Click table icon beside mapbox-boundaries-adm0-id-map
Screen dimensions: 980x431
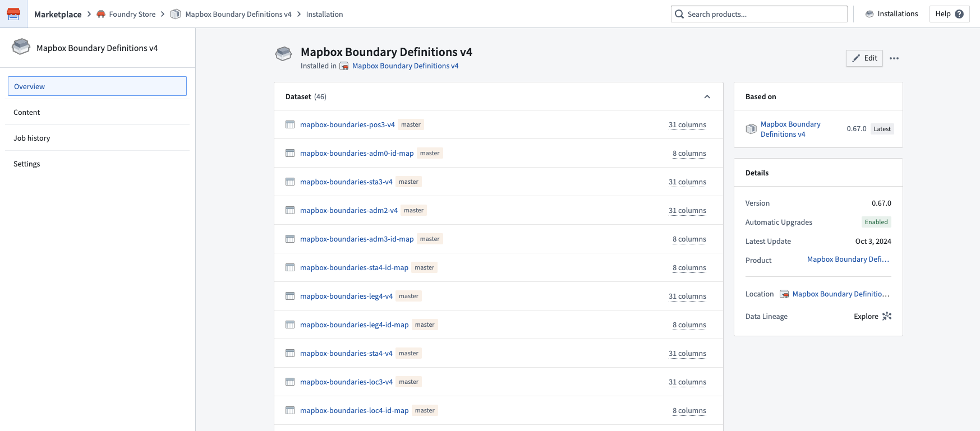(x=290, y=153)
